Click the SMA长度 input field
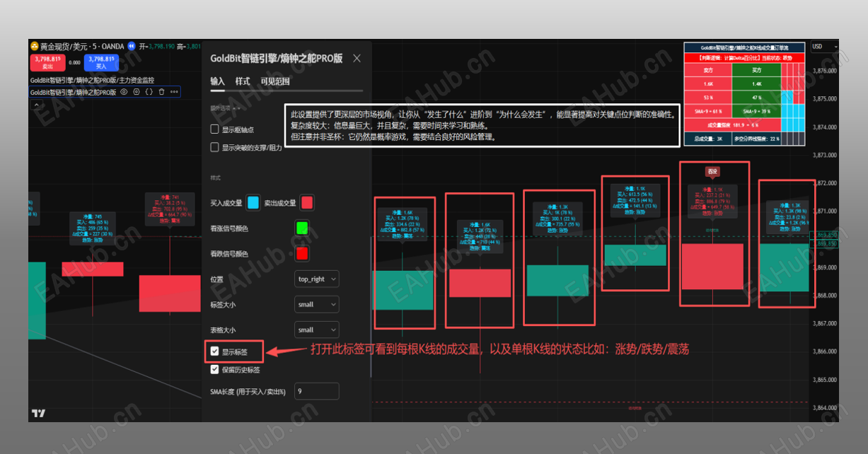 (x=317, y=391)
